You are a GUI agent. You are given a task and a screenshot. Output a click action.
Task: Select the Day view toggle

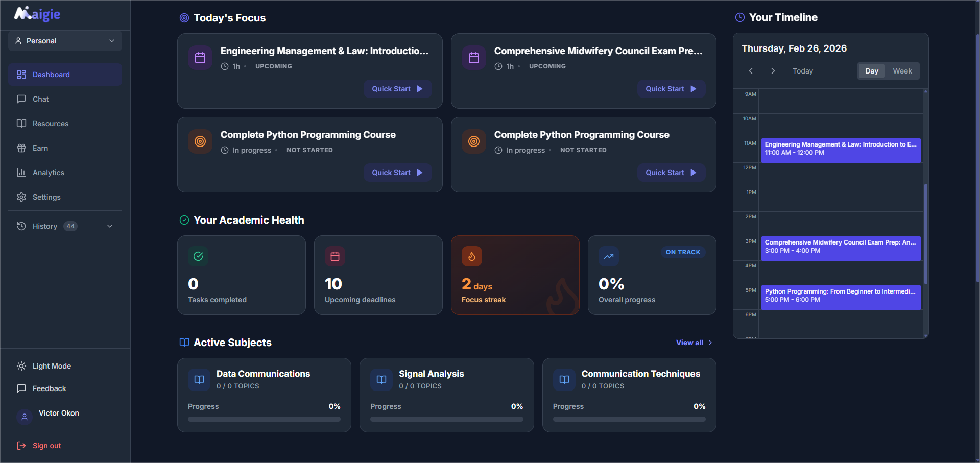coord(872,71)
